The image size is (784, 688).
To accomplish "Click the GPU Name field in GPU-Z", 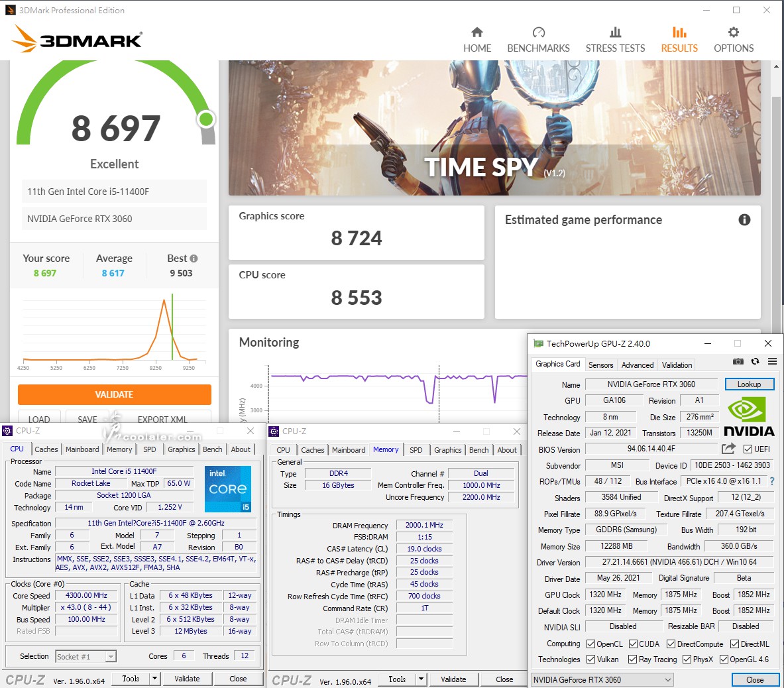I will pos(651,384).
